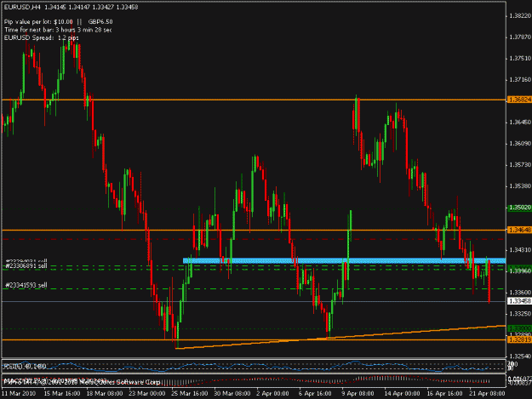Click the tall green candle at the 9 Apr gap

click(x=349, y=250)
